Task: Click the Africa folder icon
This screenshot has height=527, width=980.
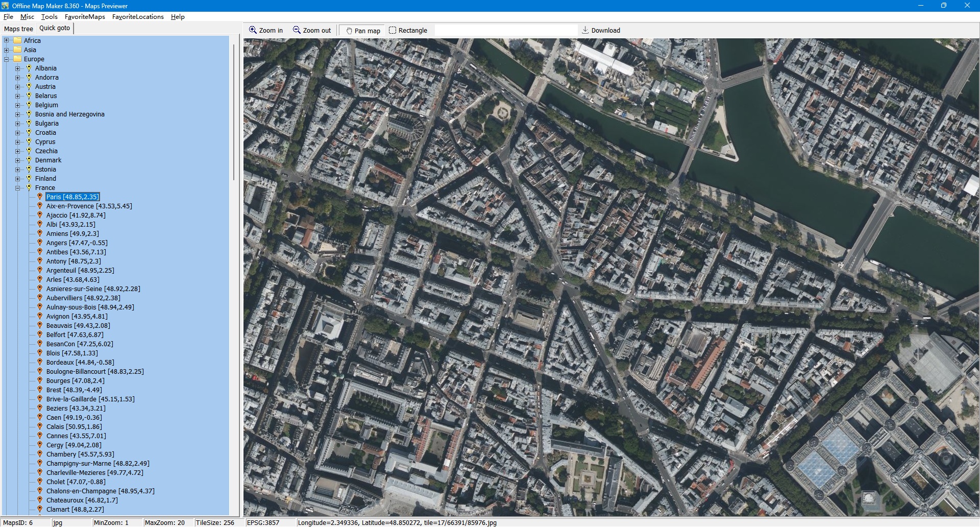Action: coord(17,40)
